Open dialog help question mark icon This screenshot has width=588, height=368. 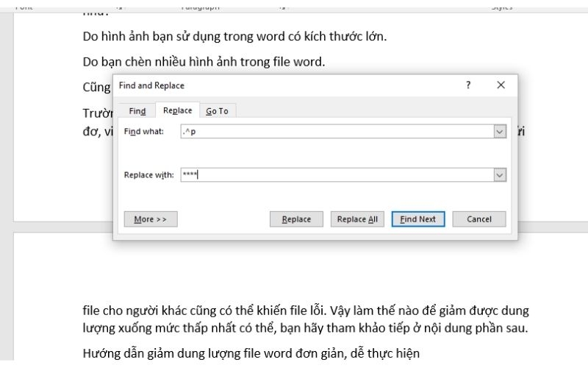click(468, 85)
